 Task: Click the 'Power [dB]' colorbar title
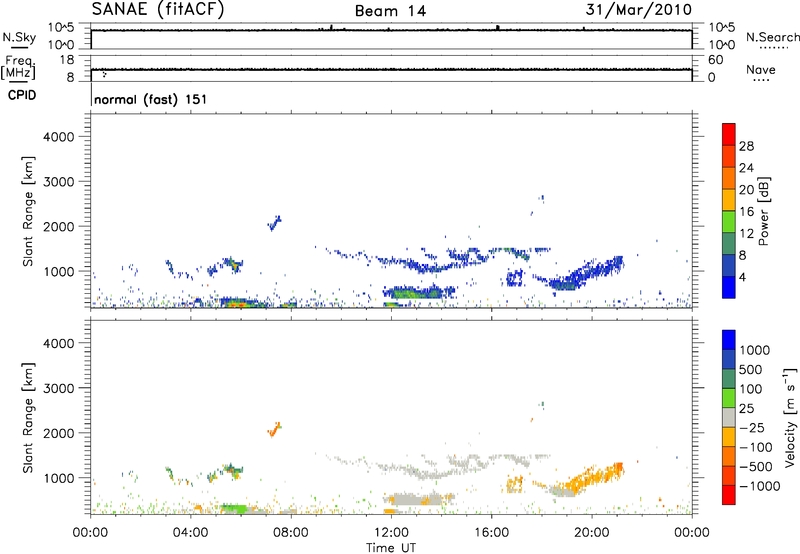click(763, 211)
